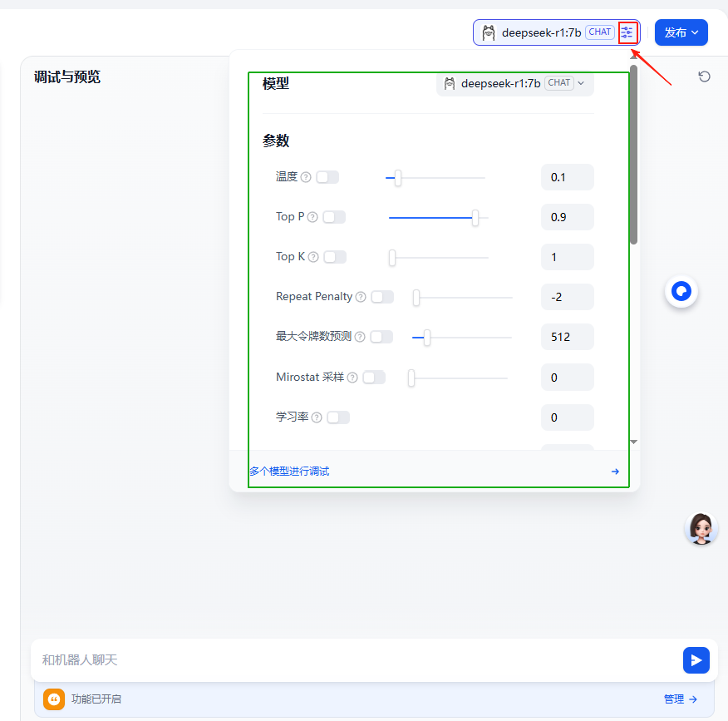728x721 pixels.
Task: Click the avatar girl floating icon
Action: [x=701, y=528]
